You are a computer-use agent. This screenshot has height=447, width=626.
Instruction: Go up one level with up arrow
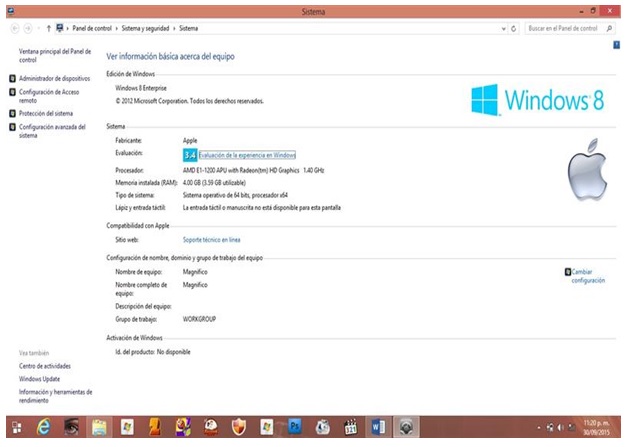pyautogui.click(x=49, y=29)
